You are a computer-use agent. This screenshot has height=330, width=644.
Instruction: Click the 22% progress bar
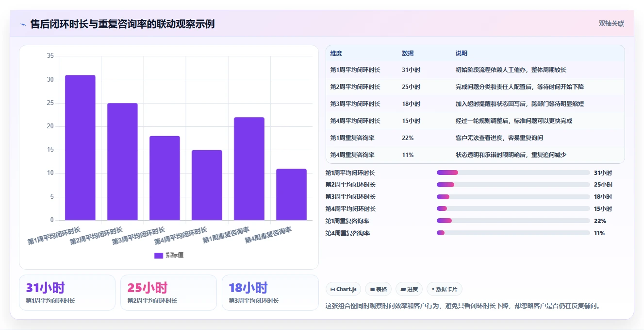point(513,221)
